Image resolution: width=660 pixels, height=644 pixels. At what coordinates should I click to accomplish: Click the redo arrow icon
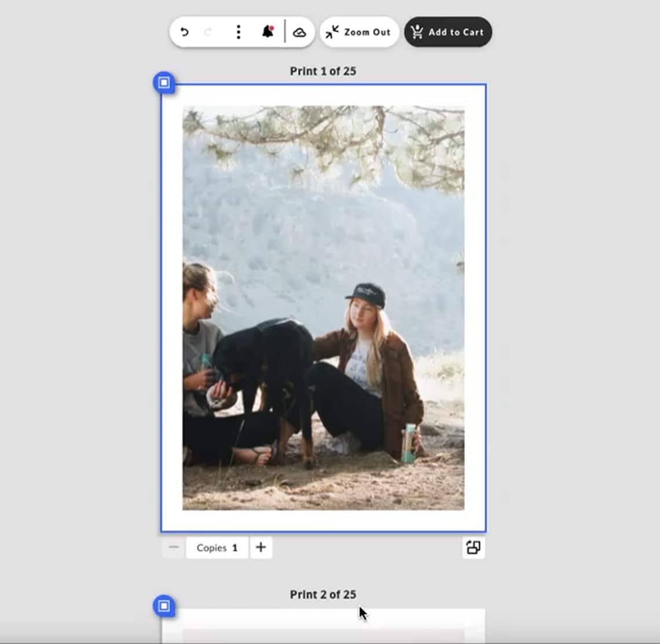pos(208,32)
